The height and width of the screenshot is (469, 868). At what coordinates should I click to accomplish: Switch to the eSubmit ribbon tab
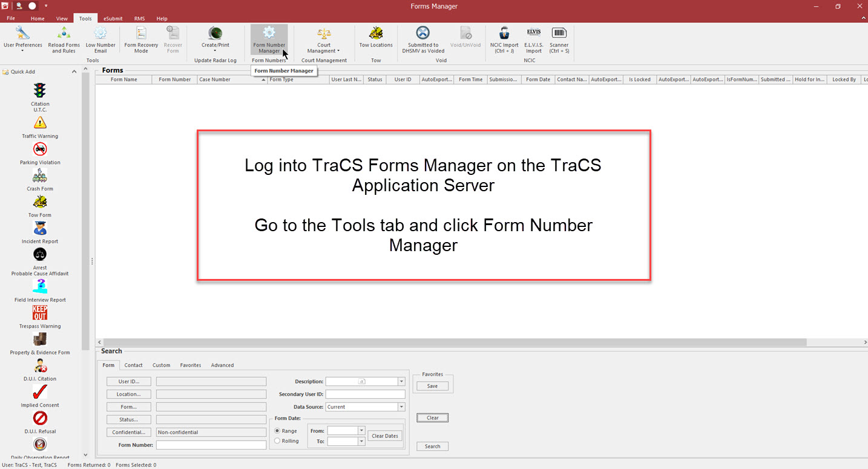point(113,19)
